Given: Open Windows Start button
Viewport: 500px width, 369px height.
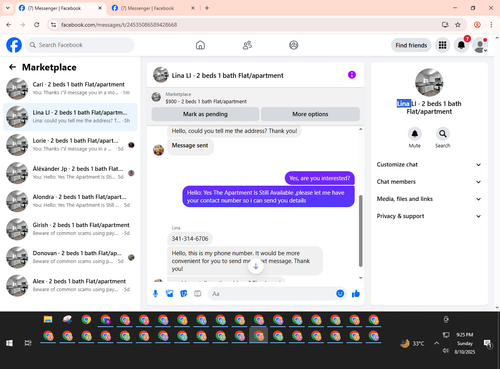Looking at the screenshot, I should coord(9,343).
